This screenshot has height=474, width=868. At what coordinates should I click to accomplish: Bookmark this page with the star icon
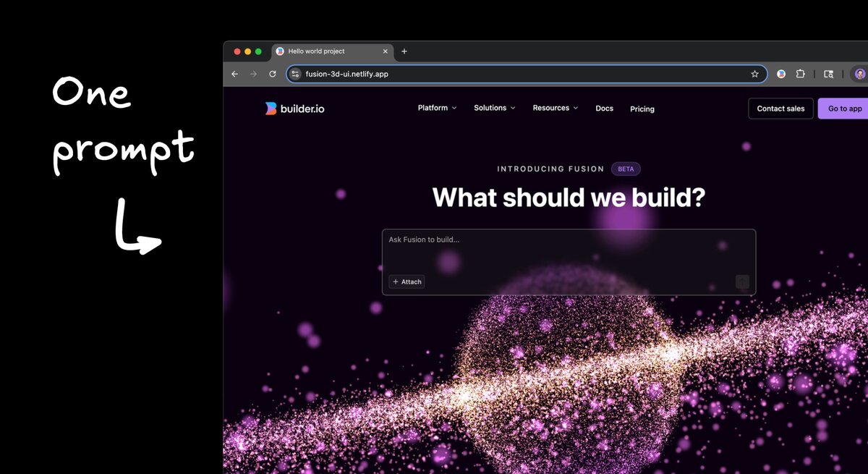pyautogui.click(x=754, y=74)
